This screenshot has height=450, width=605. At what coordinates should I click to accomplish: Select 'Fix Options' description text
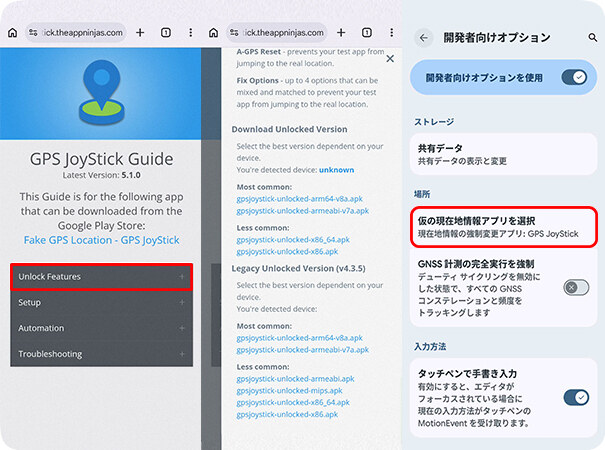308,92
